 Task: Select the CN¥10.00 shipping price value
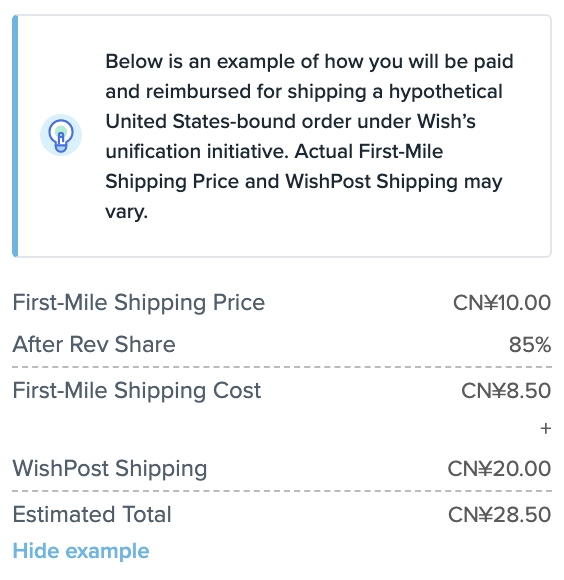(502, 303)
